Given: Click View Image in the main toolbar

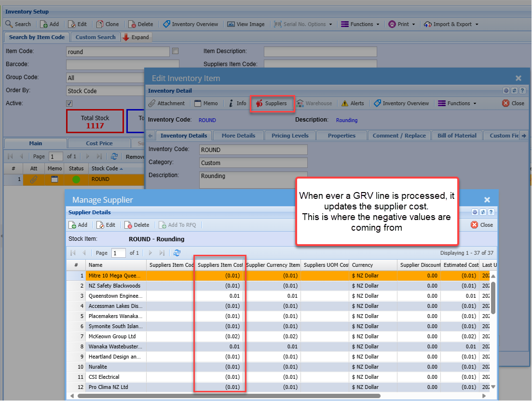Looking at the screenshot, I should pyautogui.click(x=246, y=24).
